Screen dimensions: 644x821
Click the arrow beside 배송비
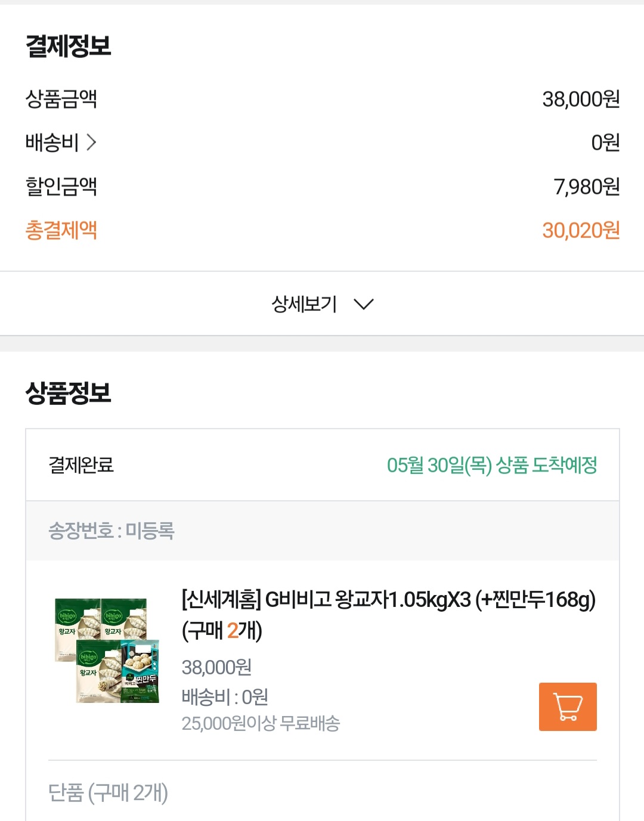pos(91,142)
